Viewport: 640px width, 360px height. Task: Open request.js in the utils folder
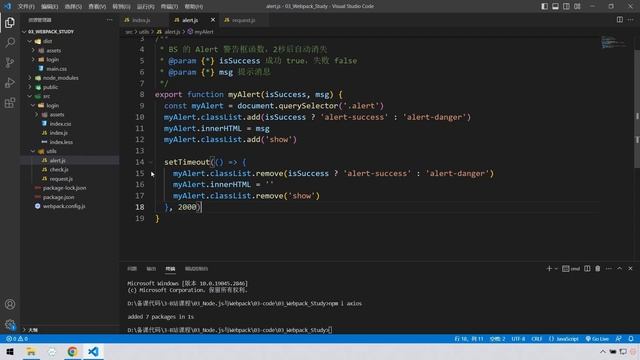61,179
